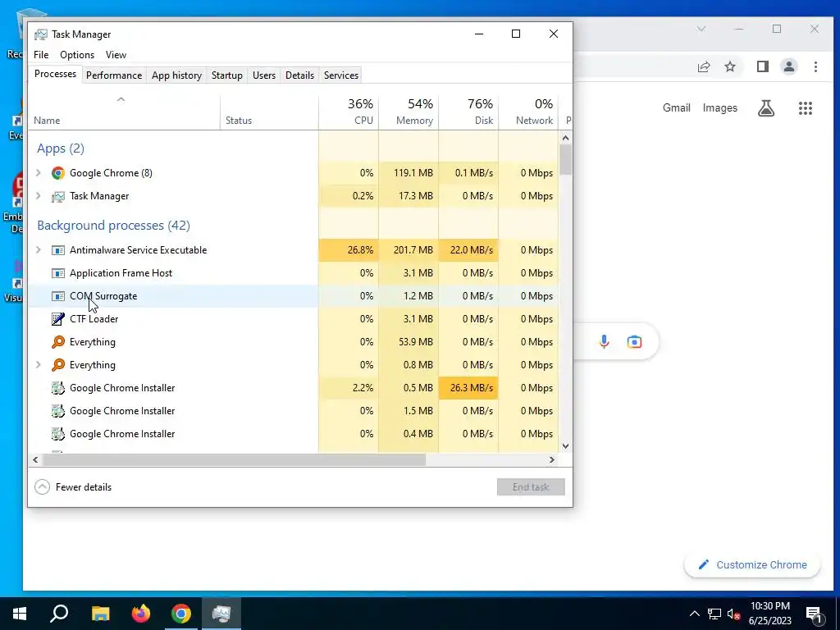Click the 22.0 MB/s disk cell for Antimalware
Viewport: 840px width, 630px height.
(468, 250)
